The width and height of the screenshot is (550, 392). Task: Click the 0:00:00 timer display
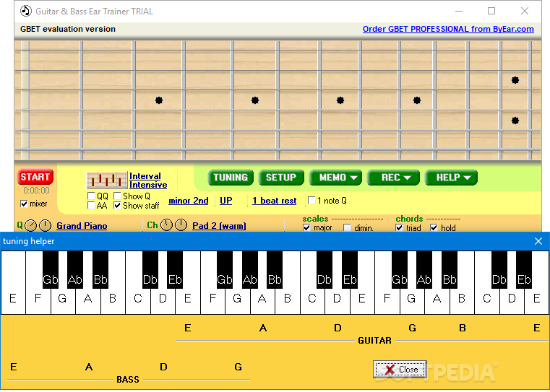36,191
